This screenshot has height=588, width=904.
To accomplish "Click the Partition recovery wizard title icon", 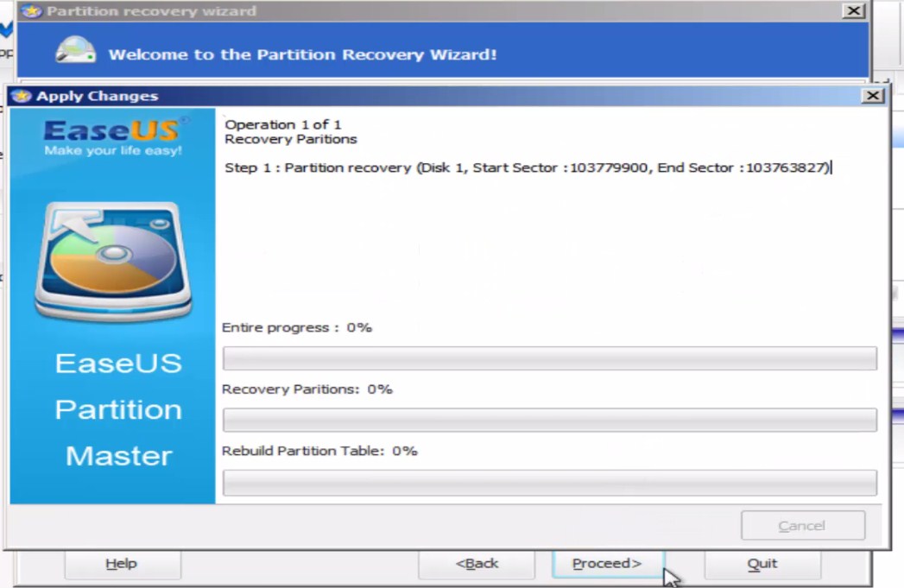I will (x=32, y=11).
